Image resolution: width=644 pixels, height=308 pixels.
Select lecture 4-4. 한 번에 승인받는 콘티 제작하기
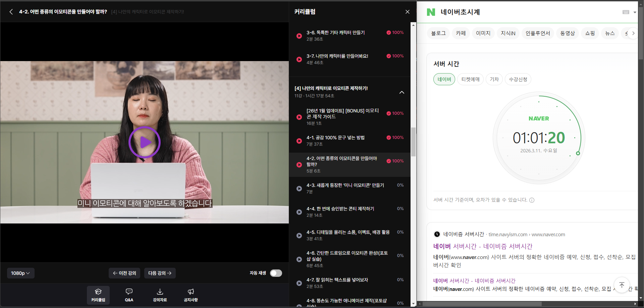pyautogui.click(x=350, y=212)
